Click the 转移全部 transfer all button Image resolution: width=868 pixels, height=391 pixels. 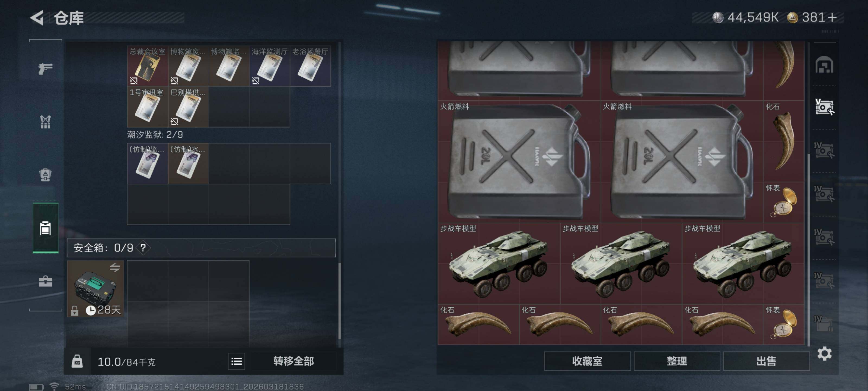pyautogui.click(x=293, y=361)
